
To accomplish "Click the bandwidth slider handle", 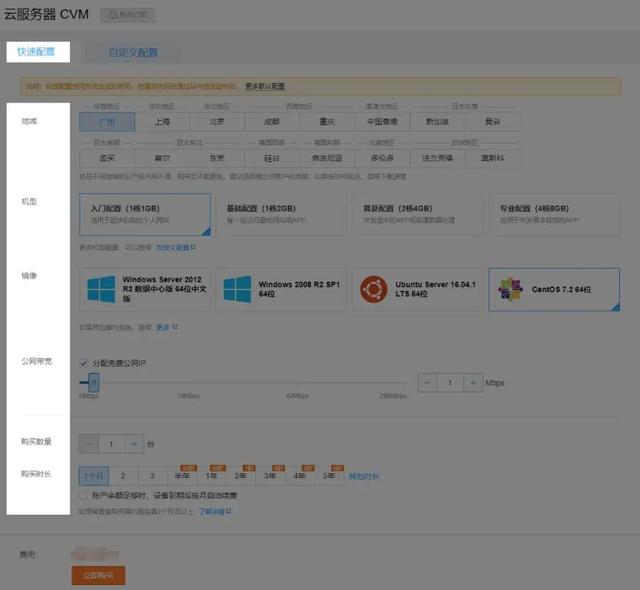I will coord(94,383).
